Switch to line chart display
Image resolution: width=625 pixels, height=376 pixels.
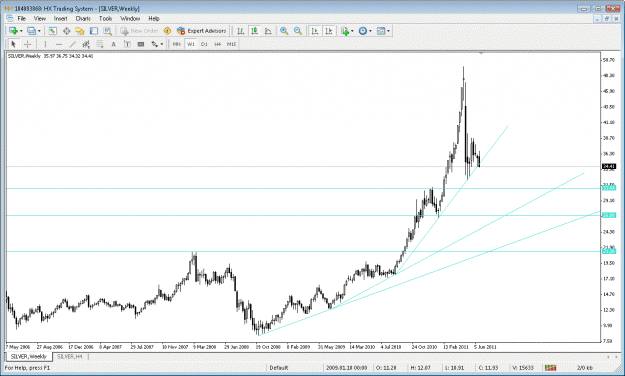[x=268, y=31]
